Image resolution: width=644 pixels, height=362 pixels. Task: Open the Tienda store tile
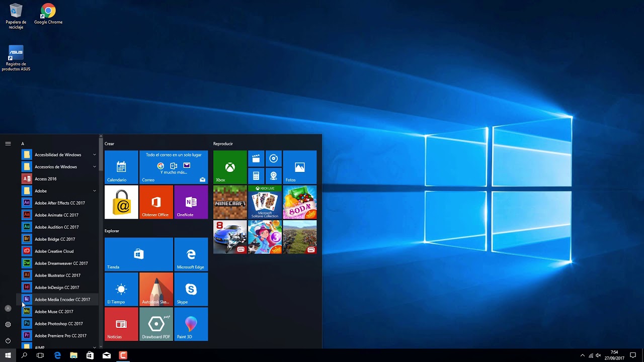pos(139,254)
